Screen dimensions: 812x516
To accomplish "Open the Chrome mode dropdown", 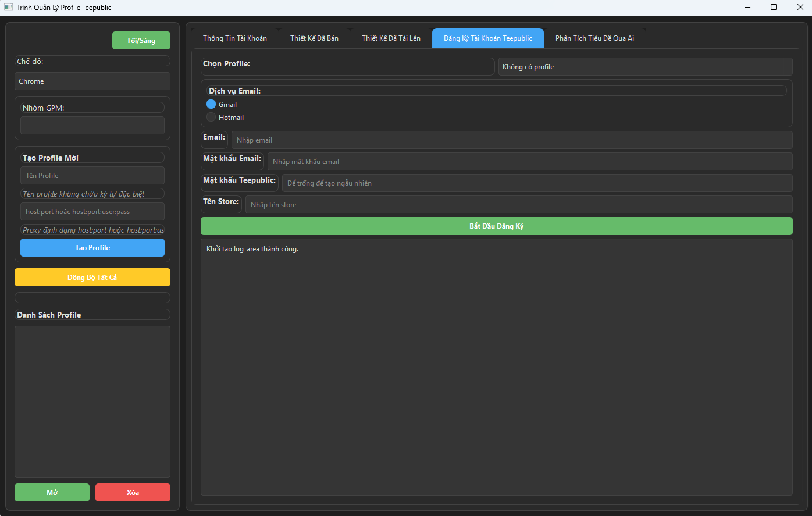I will click(x=92, y=81).
